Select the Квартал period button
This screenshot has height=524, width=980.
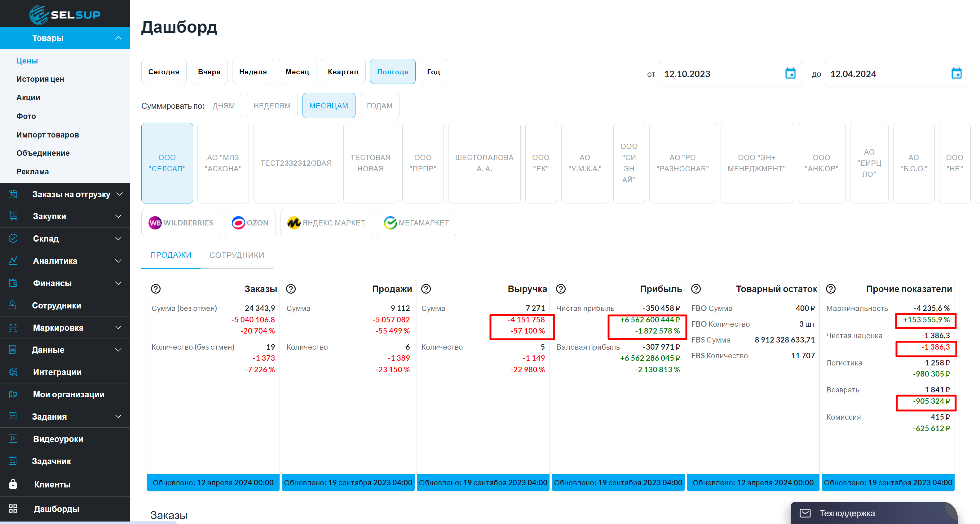coord(343,72)
